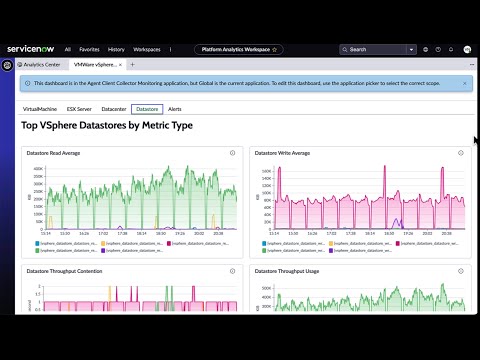Open the help icon in header
This screenshot has height=360, width=480.
438,49
